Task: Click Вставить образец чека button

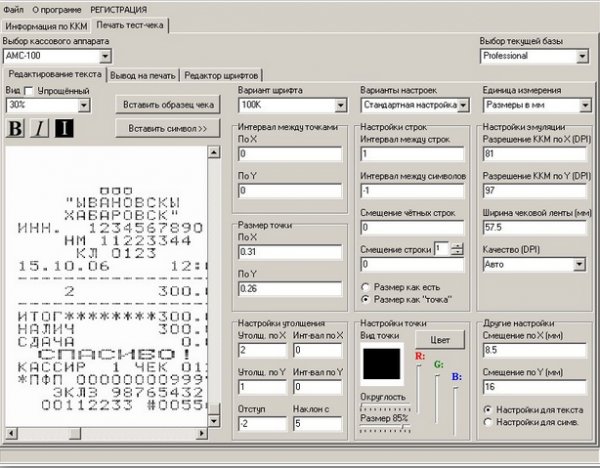Action: pos(167,104)
